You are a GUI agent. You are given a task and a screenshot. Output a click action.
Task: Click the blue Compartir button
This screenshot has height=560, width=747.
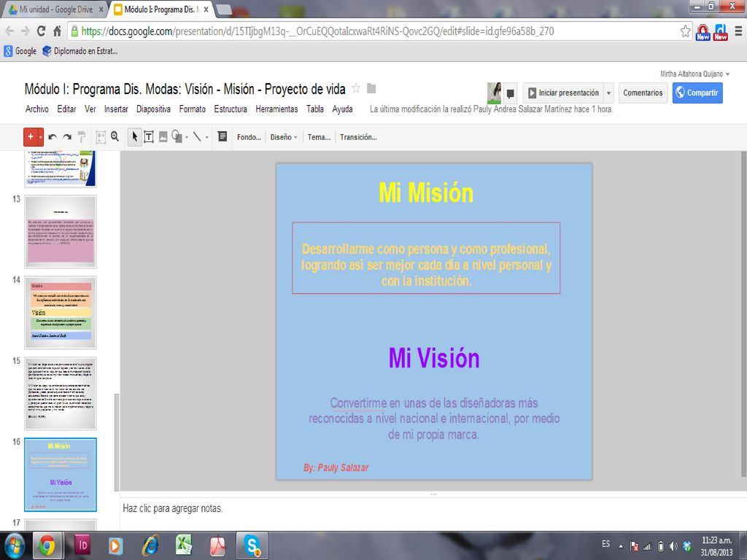tap(697, 93)
